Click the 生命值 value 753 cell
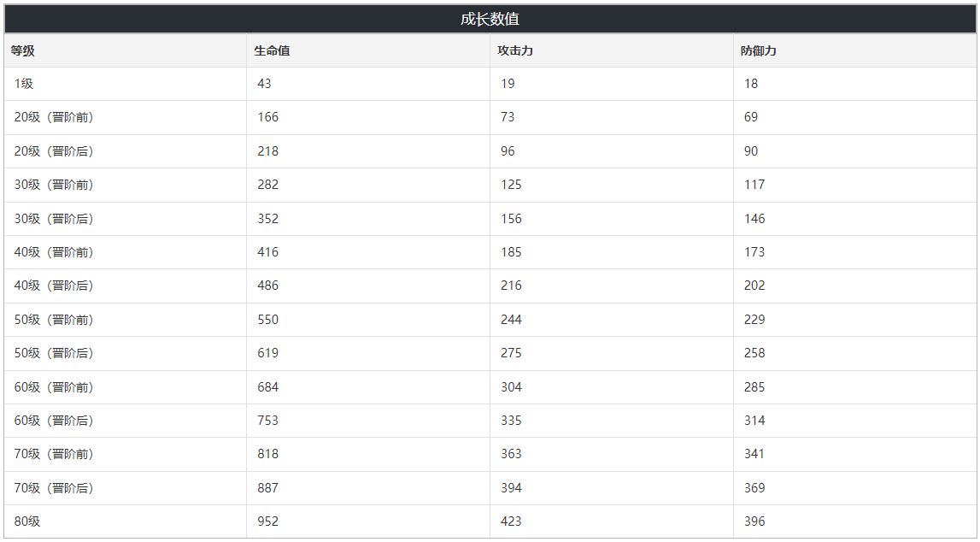Image resolution: width=980 pixels, height=542 pixels. pyautogui.click(x=268, y=421)
